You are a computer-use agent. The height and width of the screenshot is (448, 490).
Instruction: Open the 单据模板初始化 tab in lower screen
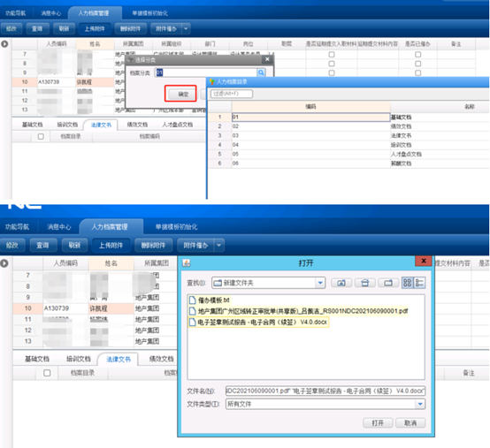click(176, 227)
